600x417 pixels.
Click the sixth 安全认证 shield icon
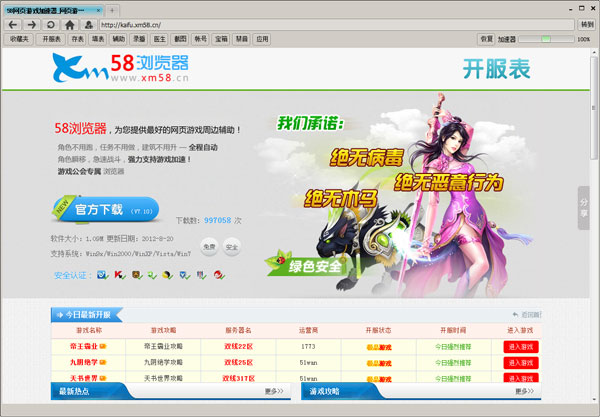(x=185, y=275)
